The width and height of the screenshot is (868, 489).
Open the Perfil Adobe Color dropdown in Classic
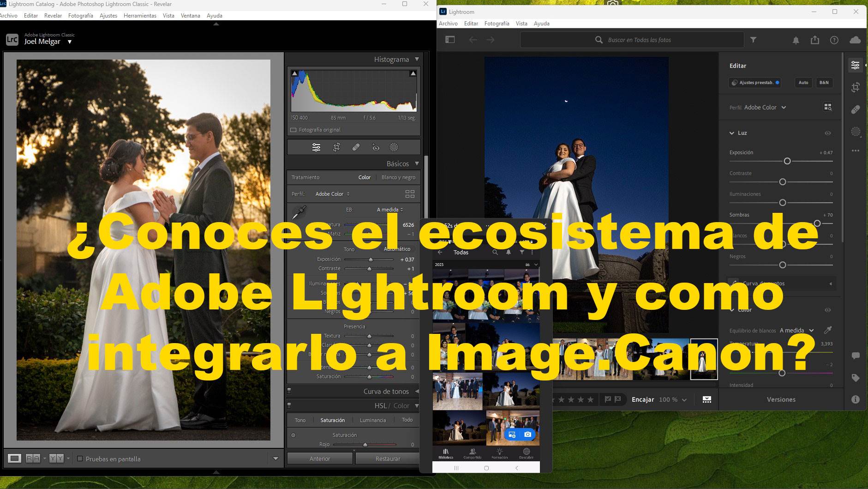pyautogui.click(x=332, y=194)
